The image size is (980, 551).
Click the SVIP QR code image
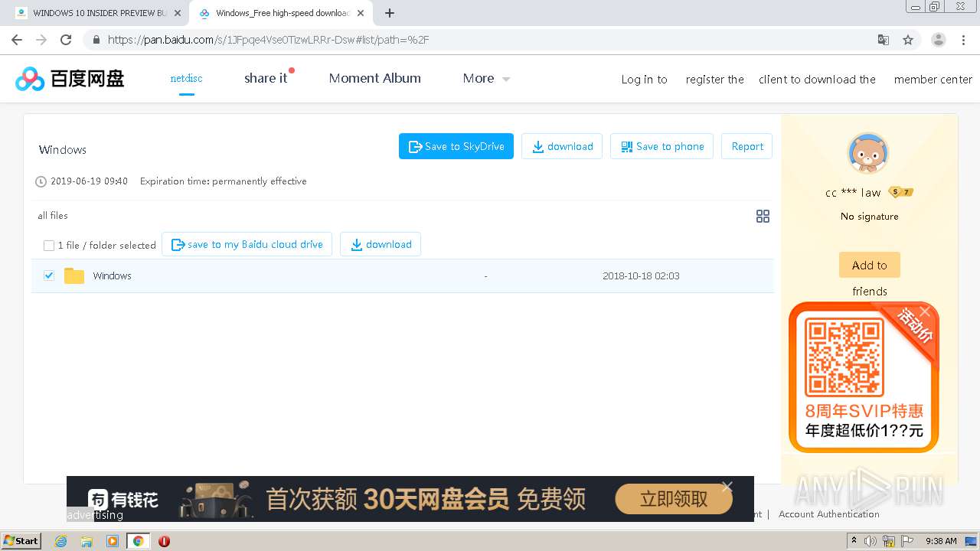844,357
